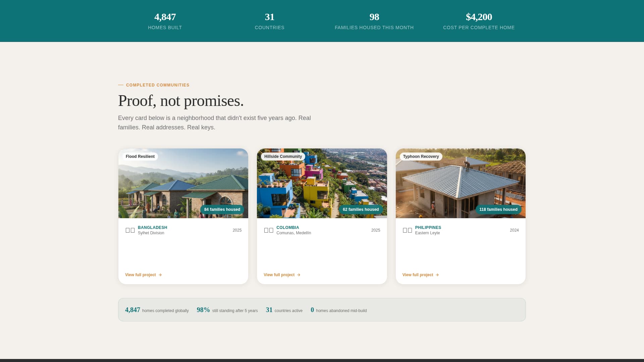Click the dash icon before COMPLETED COMMUNITIES
The height and width of the screenshot is (362, 644).
121,85
